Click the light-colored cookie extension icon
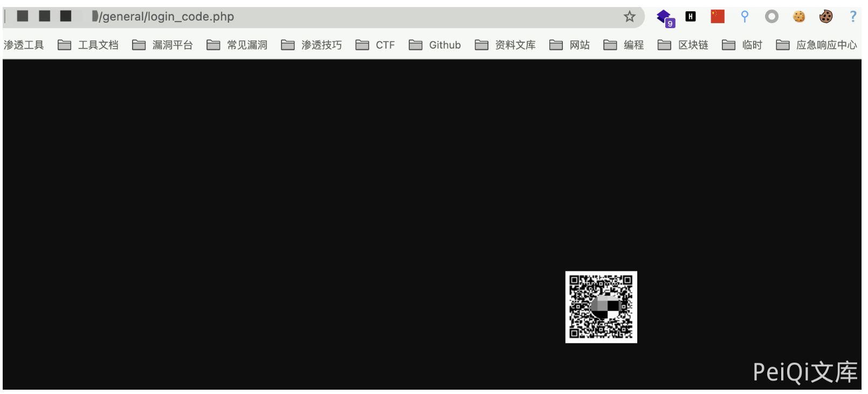This screenshot has height=394, width=868. click(798, 17)
